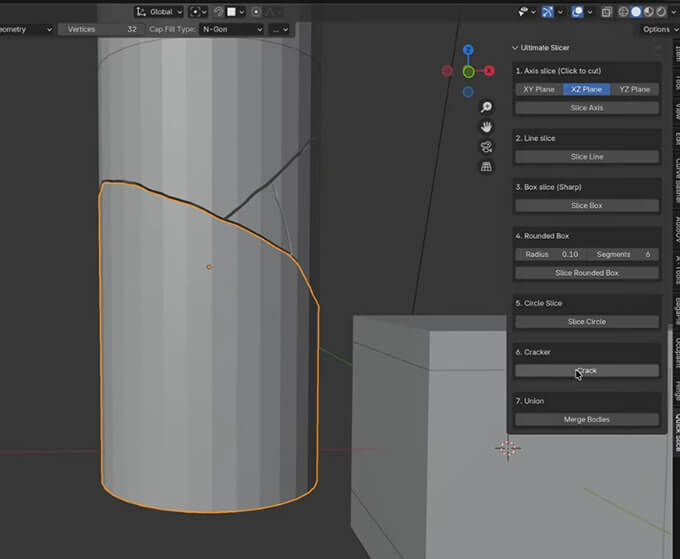Click the Vertices 32 input field
Screen dimensions: 680x559
click(x=101, y=29)
